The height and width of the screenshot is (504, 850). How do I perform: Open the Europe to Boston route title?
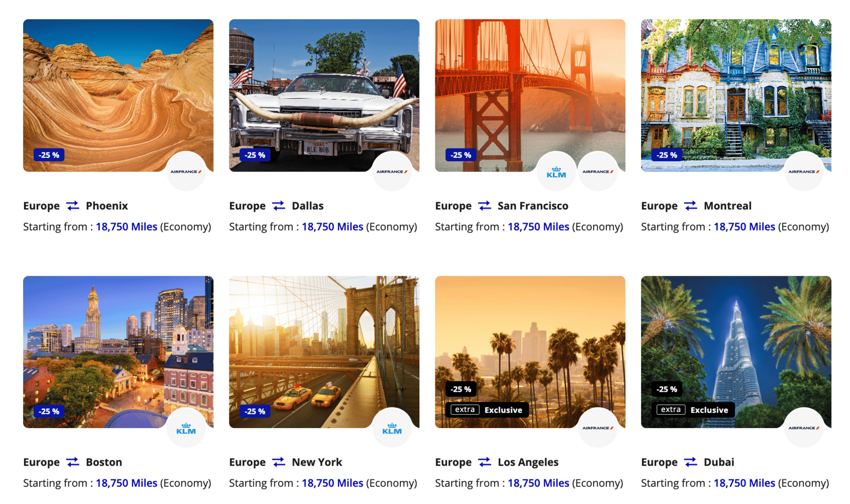click(73, 462)
